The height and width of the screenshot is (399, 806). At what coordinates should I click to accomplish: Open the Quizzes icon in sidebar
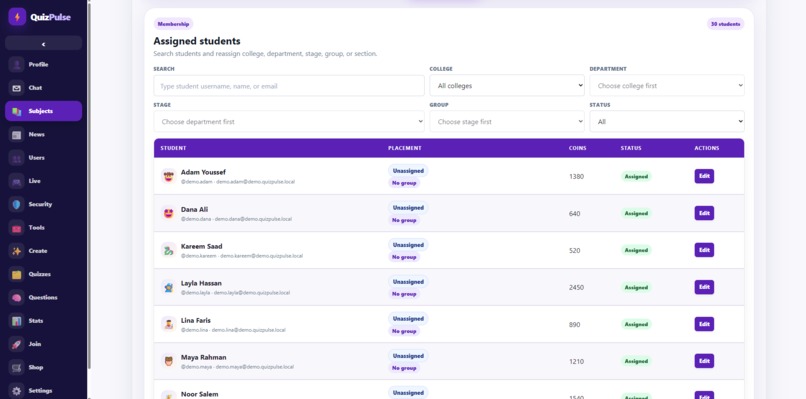pos(16,274)
